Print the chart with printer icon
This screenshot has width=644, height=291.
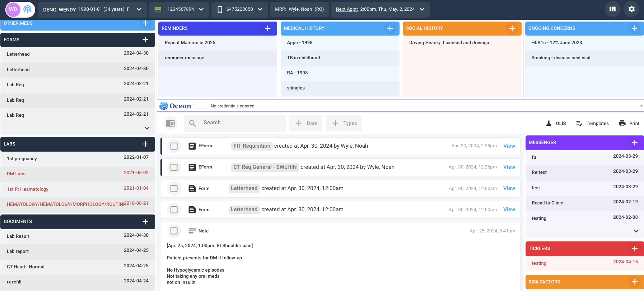coord(622,123)
